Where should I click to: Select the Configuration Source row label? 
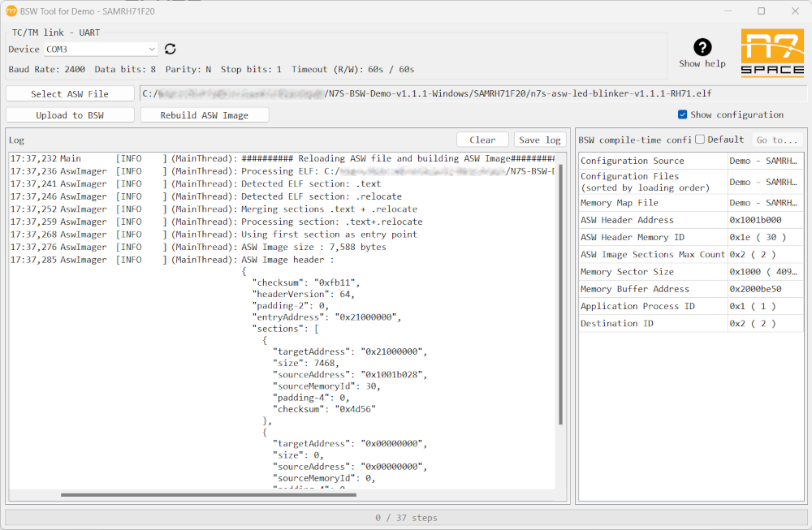coord(633,161)
